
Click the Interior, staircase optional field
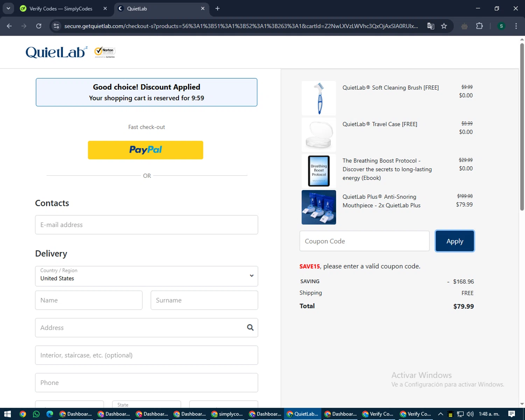[146, 355]
